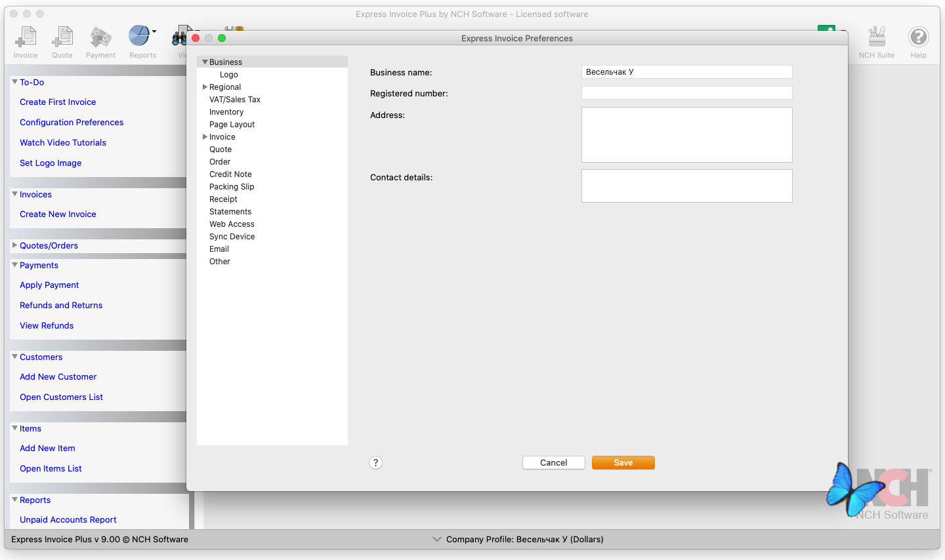Select Web Access preferences page
This screenshot has width=945, height=560.
pos(232,224)
